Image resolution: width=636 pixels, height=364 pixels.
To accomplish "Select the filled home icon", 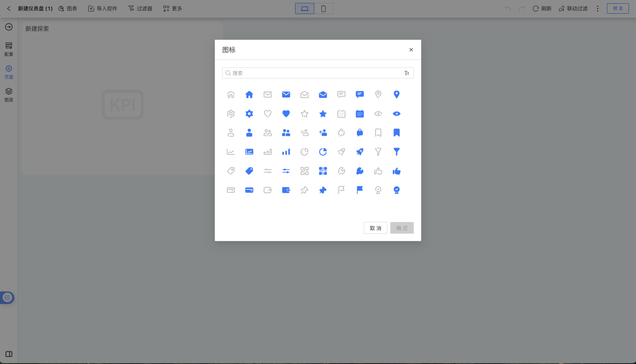I will [249, 94].
